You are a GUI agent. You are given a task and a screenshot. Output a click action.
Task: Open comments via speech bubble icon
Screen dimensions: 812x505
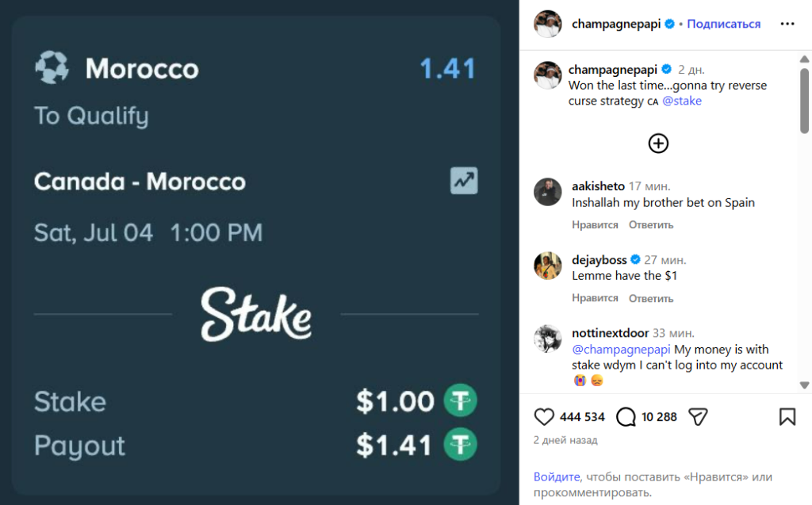point(626,416)
